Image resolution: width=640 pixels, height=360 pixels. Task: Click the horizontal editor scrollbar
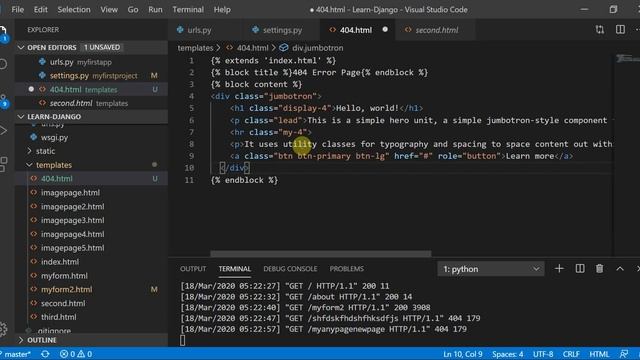pyautogui.click(x=320, y=253)
